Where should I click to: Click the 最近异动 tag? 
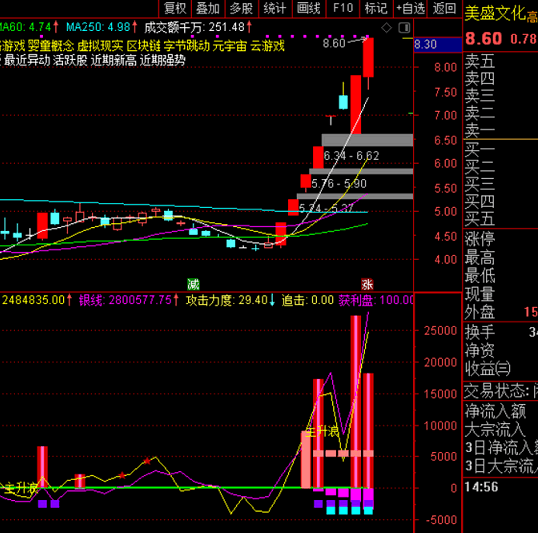click(27, 60)
